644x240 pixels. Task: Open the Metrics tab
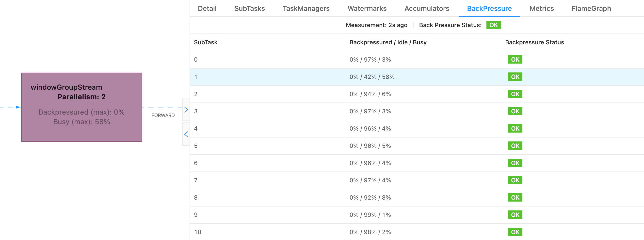pyautogui.click(x=542, y=9)
